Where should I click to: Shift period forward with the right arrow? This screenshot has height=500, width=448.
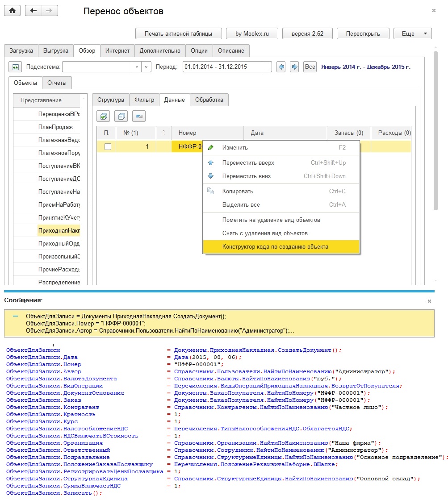click(294, 67)
